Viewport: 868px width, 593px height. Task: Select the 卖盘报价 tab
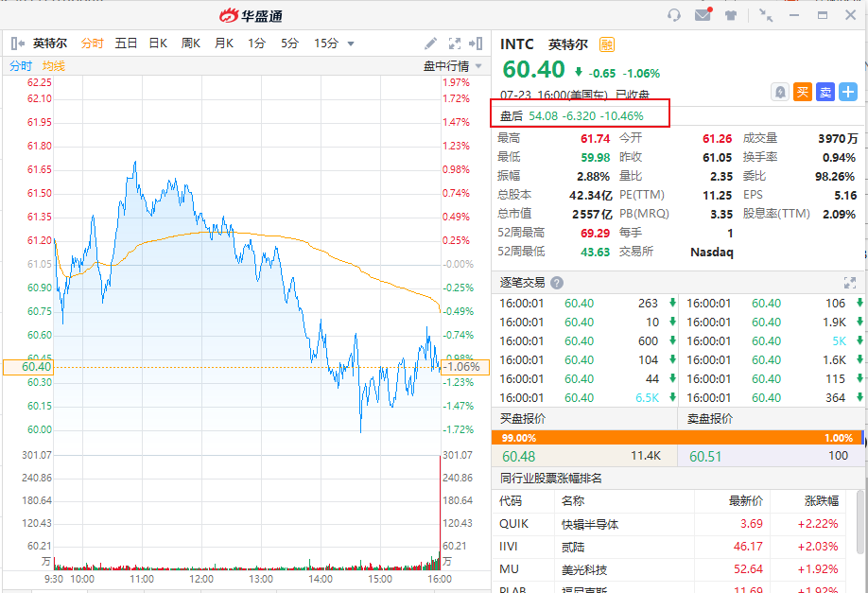click(x=710, y=419)
